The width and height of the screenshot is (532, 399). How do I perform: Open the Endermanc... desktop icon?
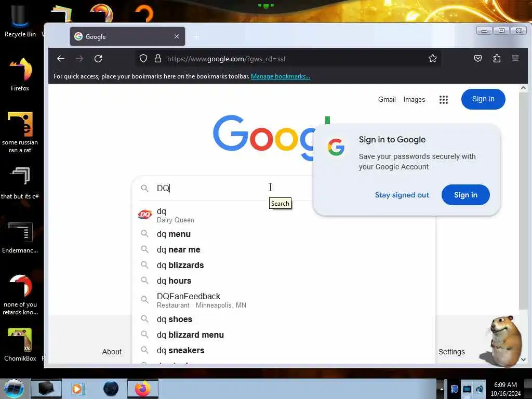[x=20, y=237]
